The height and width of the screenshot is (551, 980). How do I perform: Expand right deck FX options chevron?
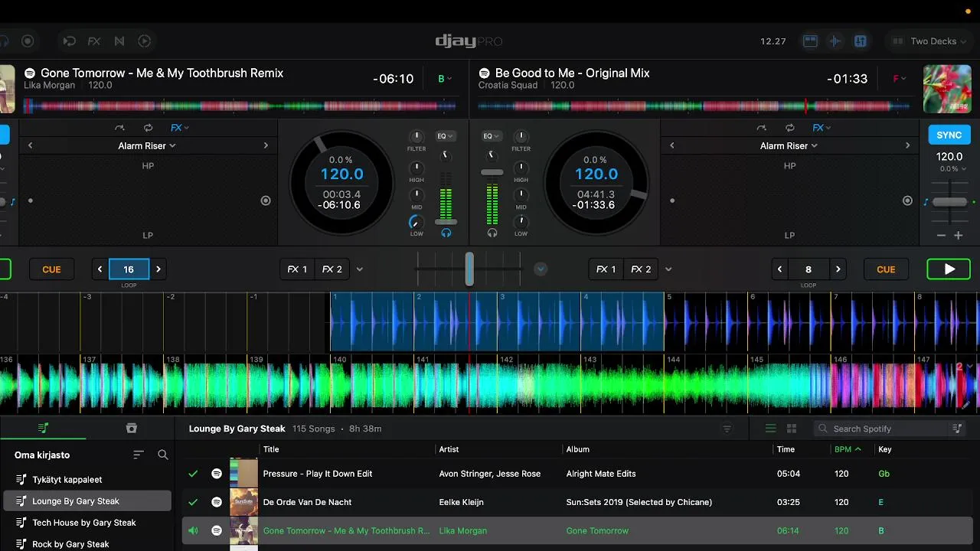click(668, 269)
